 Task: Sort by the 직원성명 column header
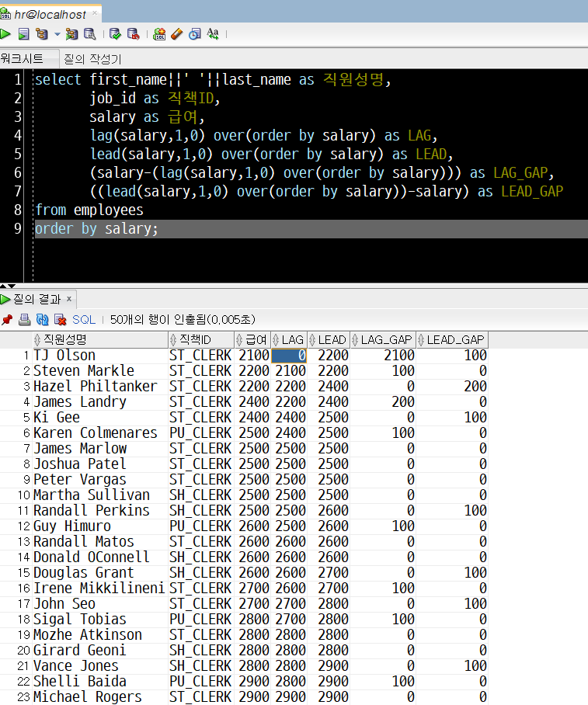[100, 340]
